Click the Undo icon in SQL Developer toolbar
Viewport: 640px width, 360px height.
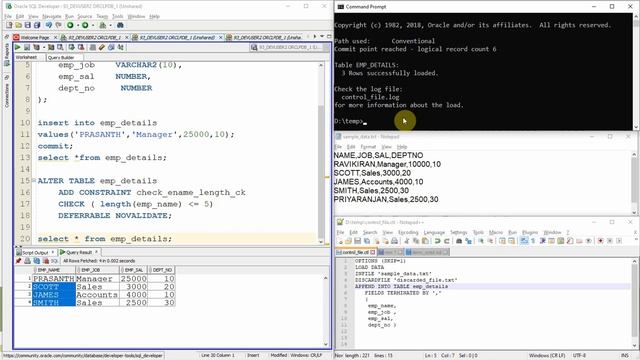coord(49,25)
